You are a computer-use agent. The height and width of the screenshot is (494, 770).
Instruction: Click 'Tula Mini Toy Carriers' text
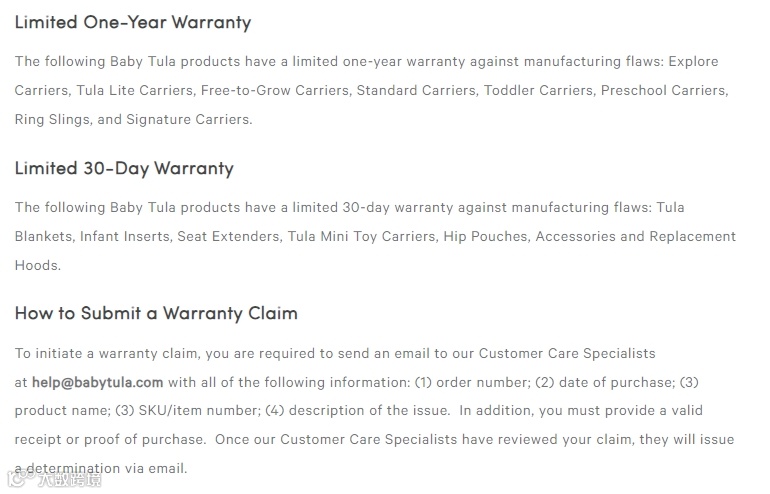pyautogui.click(x=362, y=236)
